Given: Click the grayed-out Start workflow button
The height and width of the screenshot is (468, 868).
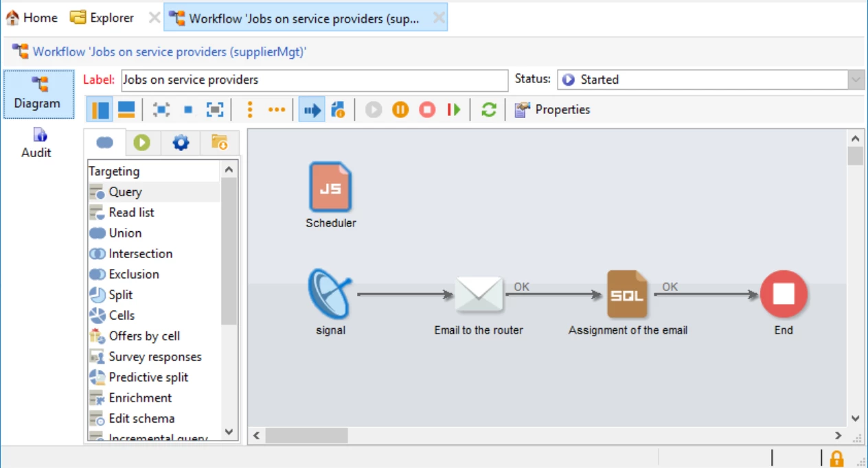Looking at the screenshot, I should [374, 110].
